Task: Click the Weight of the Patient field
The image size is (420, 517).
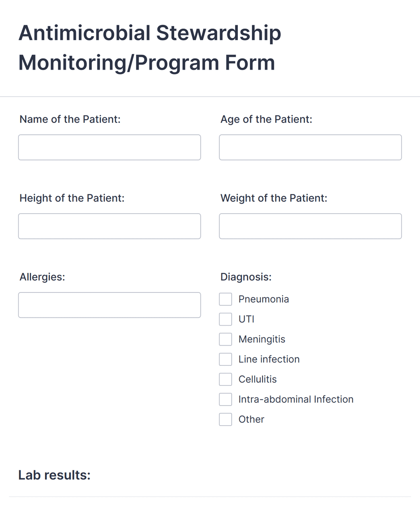Action: 310,226
